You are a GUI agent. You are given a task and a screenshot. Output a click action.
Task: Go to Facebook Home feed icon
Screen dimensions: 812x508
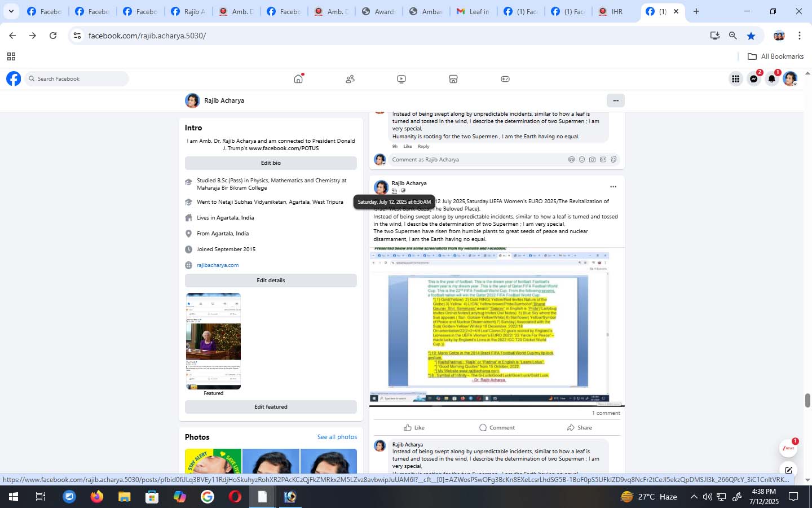click(x=298, y=79)
